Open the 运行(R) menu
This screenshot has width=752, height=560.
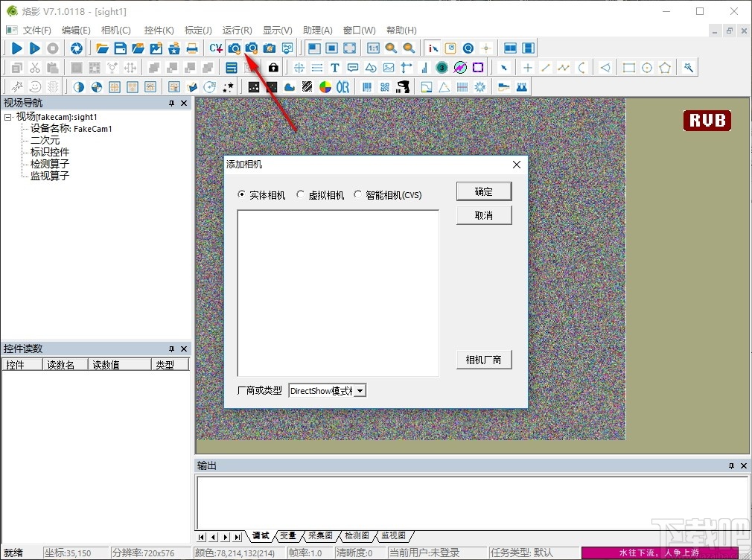coord(237,31)
